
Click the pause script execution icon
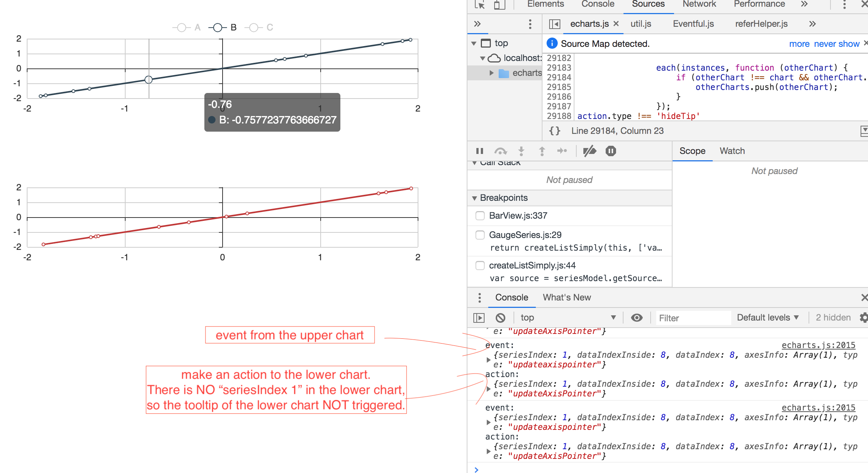tap(479, 151)
